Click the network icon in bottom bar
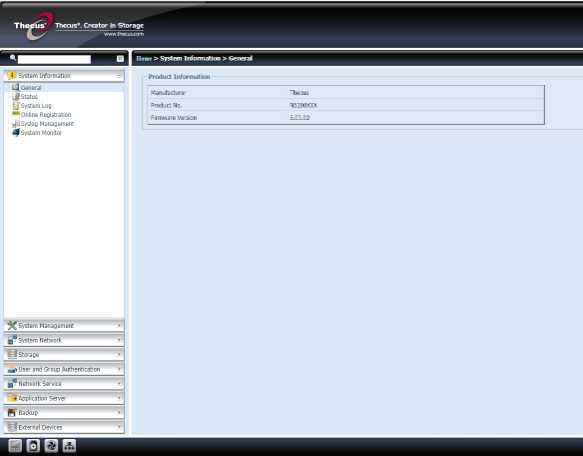Viewport: 583px width, 456px height. click(x=69, y=446)
